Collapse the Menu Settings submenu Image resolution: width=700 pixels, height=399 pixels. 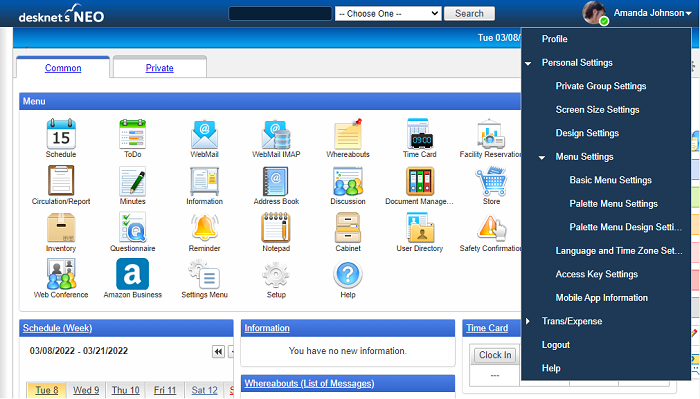(x=542, y=158)
